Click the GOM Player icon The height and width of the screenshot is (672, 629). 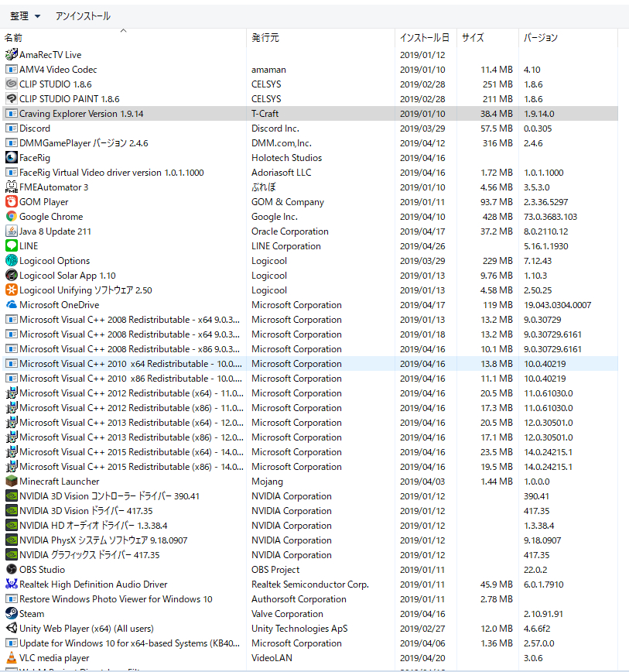click(x=11, y=201)
